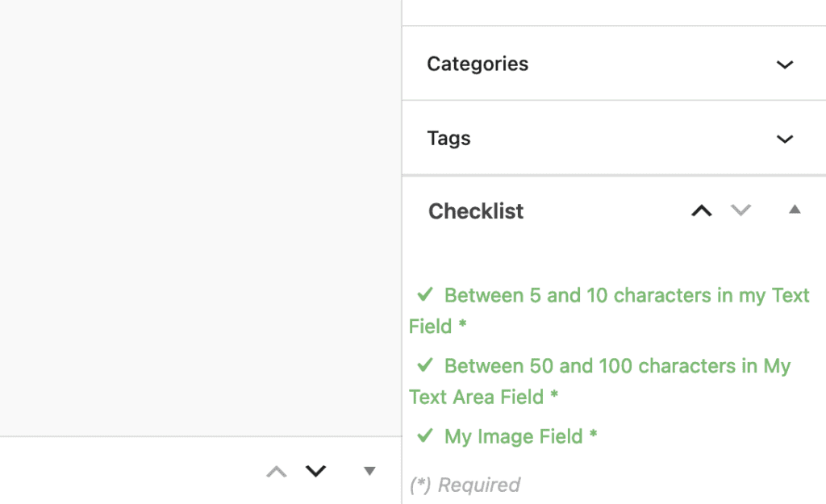The width and height of the screenshot is (826, 504).
Task: Click the bottom-left greyed move-up arrow
Action: point(277,471)
